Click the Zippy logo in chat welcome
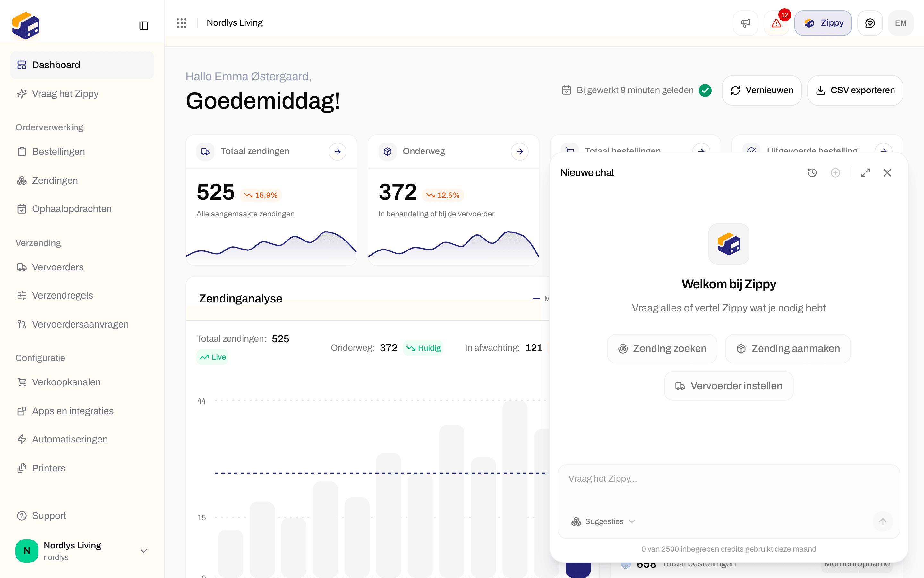924x578 pixels. tap(729, 244)
